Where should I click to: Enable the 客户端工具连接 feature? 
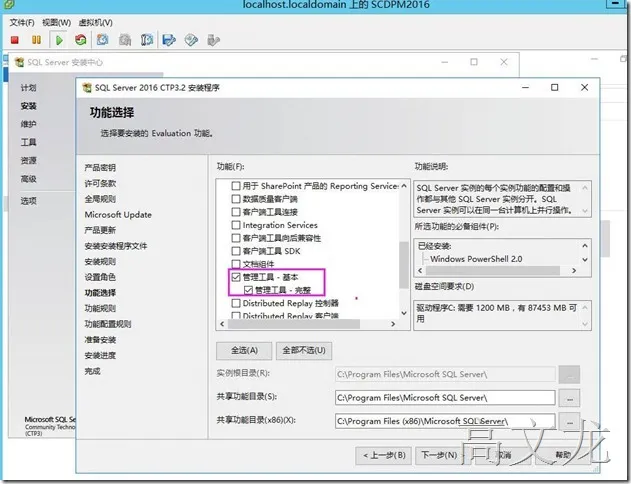pos(236,212)
